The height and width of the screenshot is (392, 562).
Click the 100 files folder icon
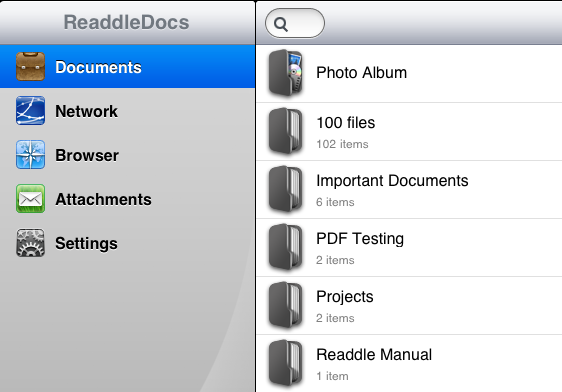click(x=286, y=131)
